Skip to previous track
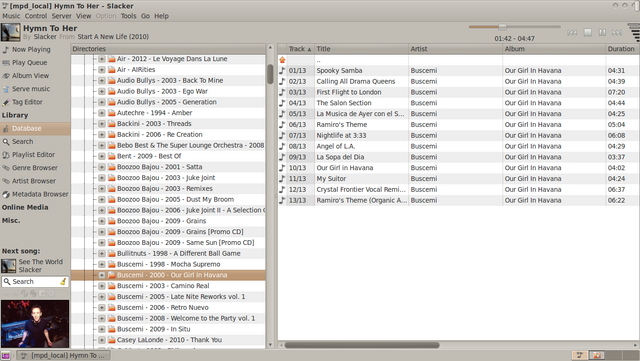The height and width of the screenshot is (361, 640). (572, 32)
